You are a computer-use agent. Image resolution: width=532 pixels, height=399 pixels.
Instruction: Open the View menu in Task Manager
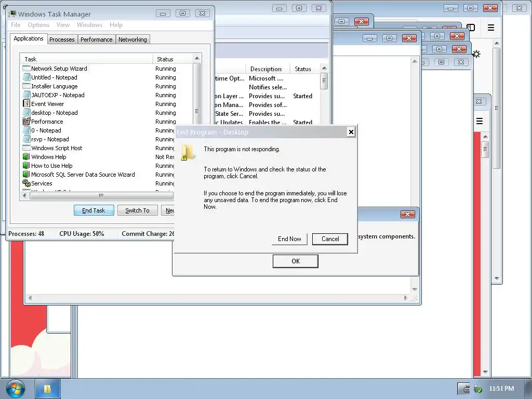click(63, 25)
